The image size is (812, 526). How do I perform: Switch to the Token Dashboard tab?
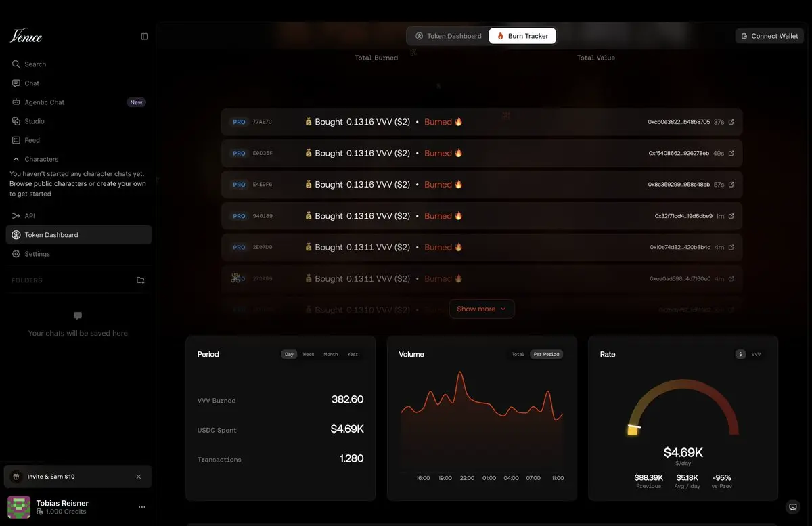tap(448, 36)
